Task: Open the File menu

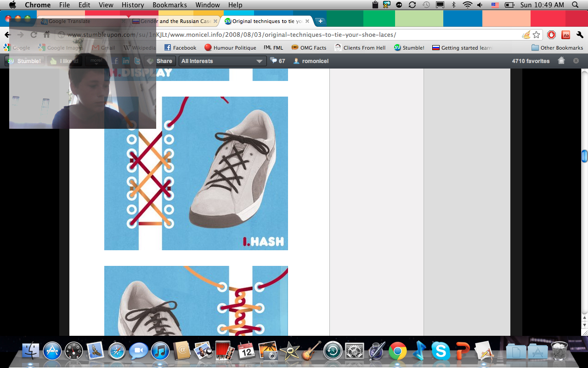Action: tap(64, 5)
